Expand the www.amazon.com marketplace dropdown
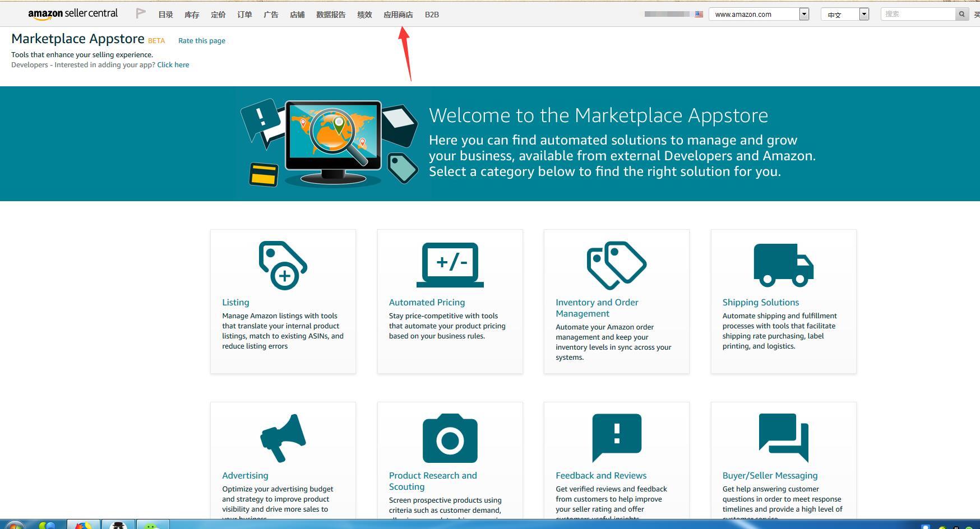 click(804, 15)
